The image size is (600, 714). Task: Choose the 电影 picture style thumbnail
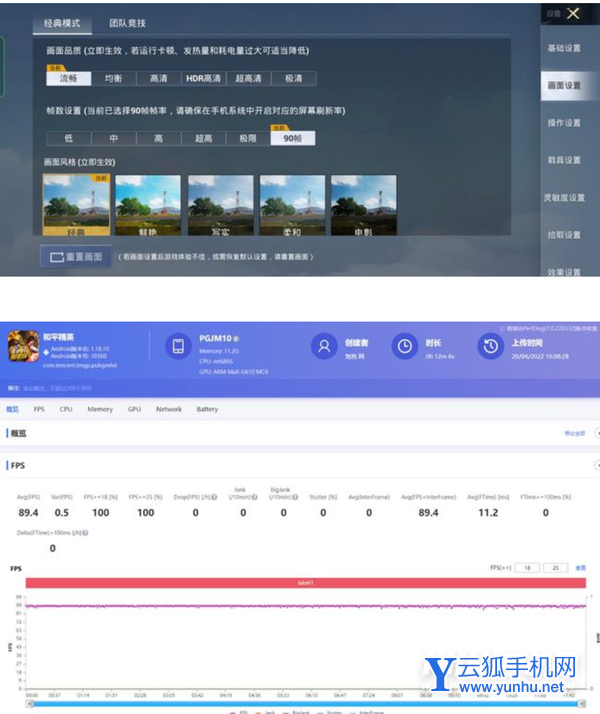364,205
